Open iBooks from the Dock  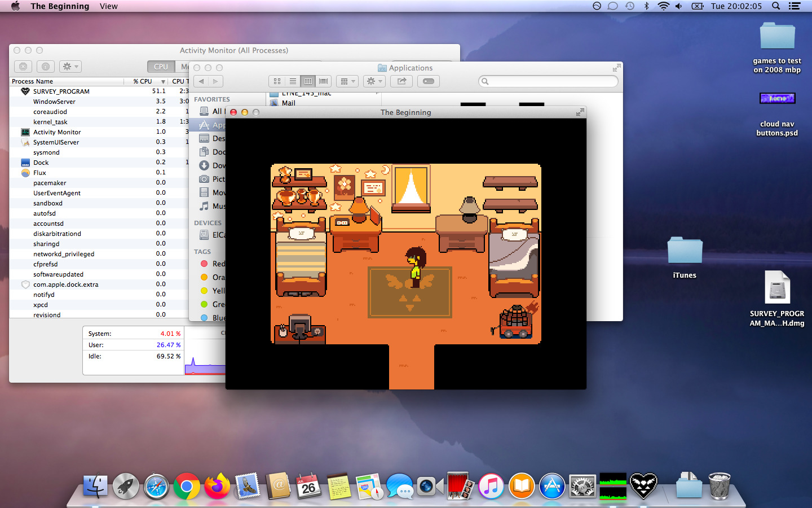(522, 486)
